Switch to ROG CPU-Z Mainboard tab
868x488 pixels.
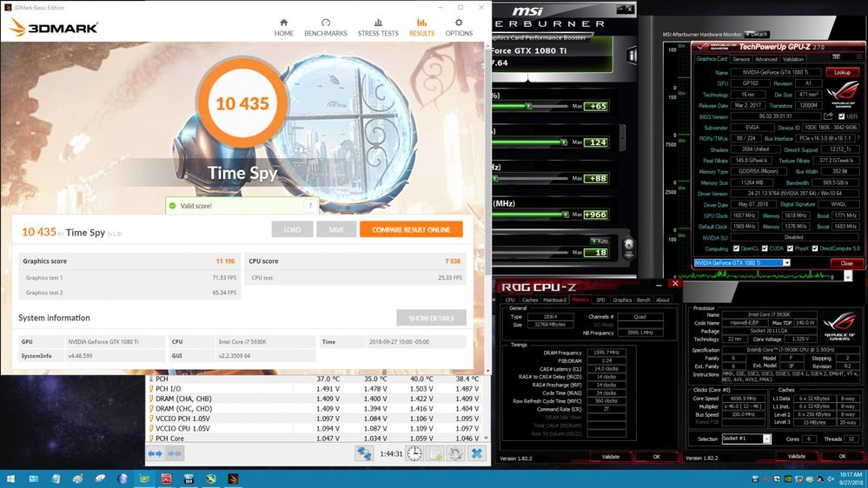click(554, 300)
